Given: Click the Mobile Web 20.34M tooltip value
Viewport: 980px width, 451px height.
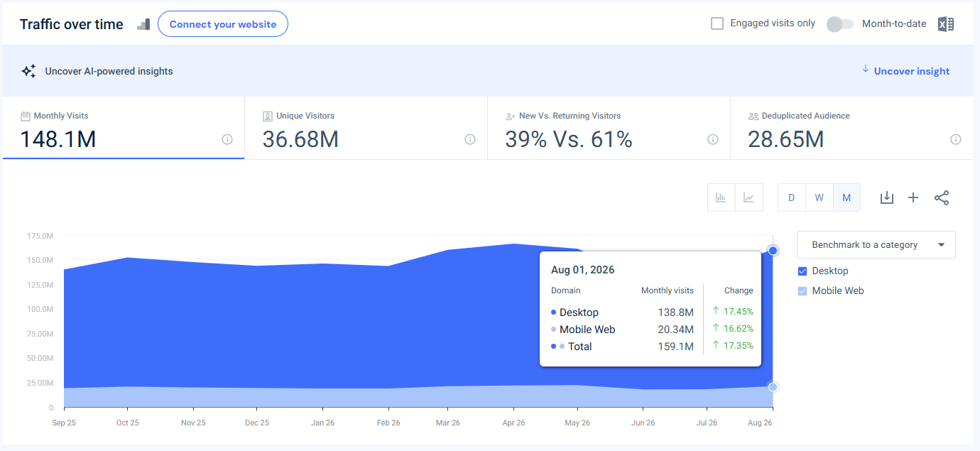Looking at the screenshot, I should (x=675, y=330).
